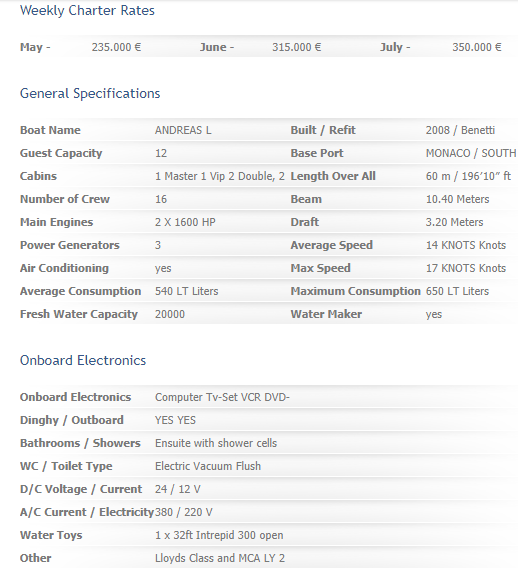
Task: Click the Onboard Electronics section heading
Action: click(83, 360)
